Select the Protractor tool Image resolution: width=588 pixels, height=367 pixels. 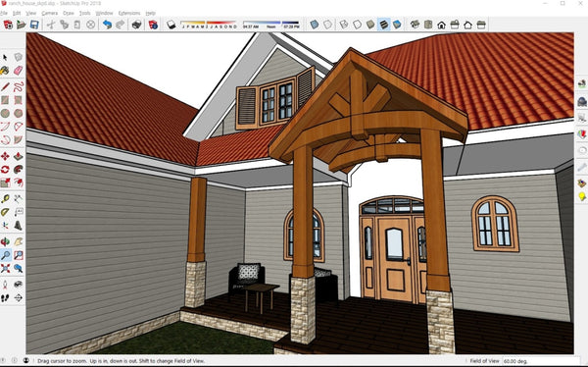point(5,212)
